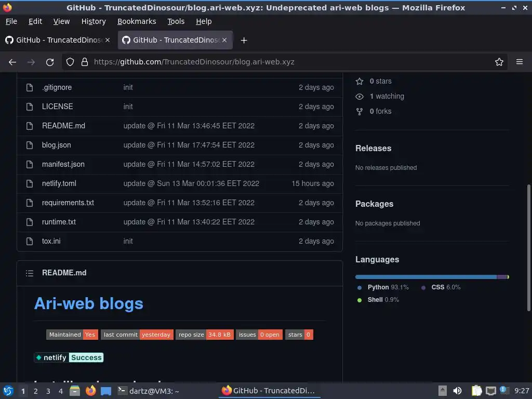Open the README table of contents list icon
This screenshot has width=532, height=399.
30,273
